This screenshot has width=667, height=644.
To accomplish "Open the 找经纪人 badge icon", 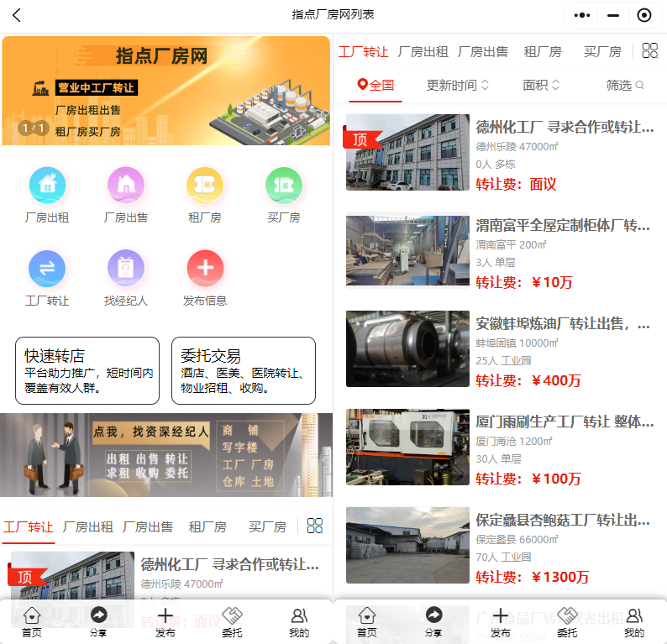I will (126, 269).
